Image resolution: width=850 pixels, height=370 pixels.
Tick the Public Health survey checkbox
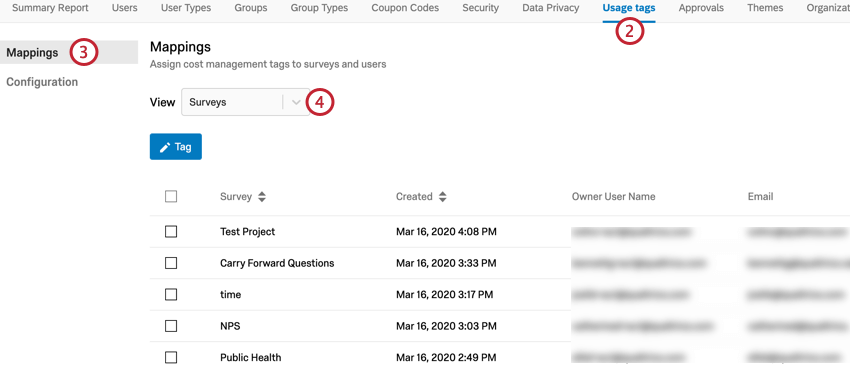point(171,358)
